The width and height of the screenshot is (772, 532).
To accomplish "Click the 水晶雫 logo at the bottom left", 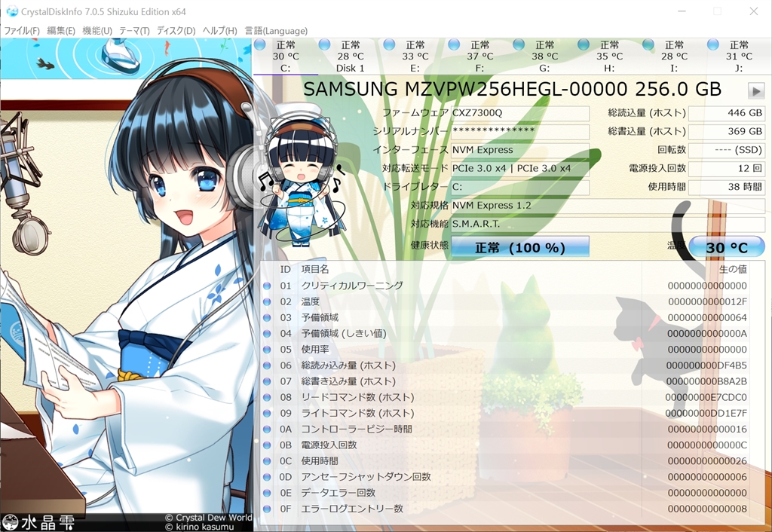I will [38, 523].
